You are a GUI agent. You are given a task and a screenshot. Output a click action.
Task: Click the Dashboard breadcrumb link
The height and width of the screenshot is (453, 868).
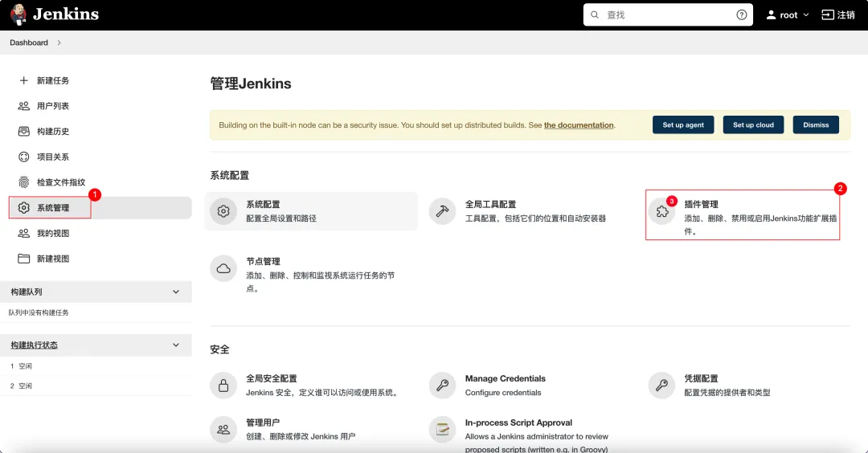click(29, 43)
